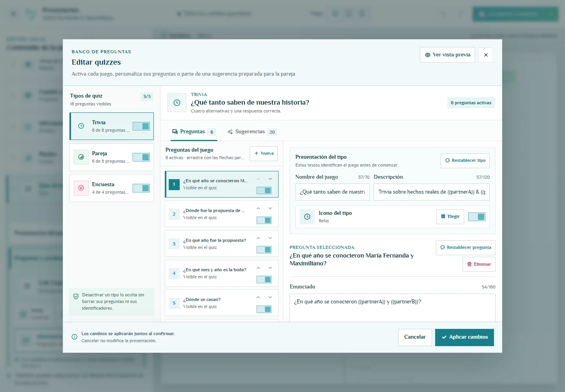This screenshot has height=392, width=565.
Task: Move question 3 up with chevron arrow
Action: pos(258,238)
